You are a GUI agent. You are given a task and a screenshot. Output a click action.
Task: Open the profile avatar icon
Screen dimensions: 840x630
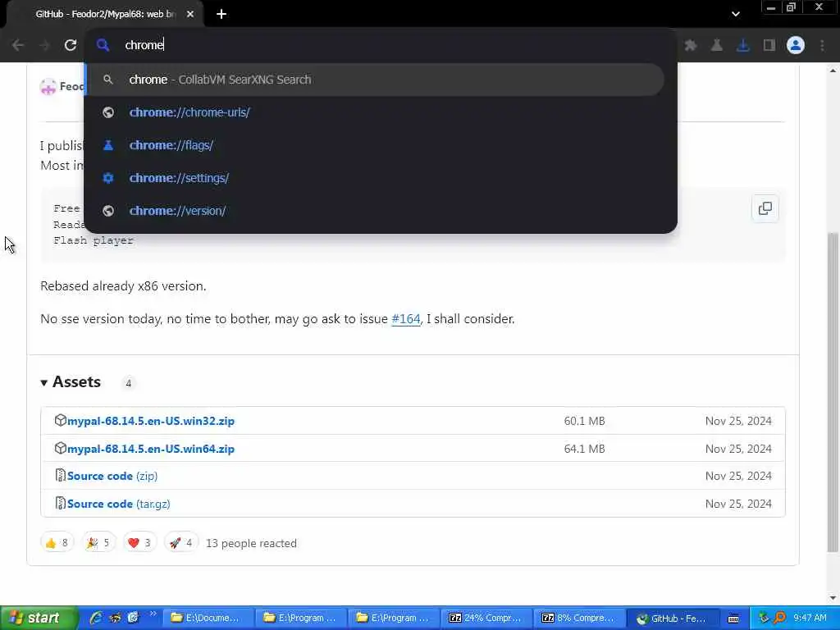(x=796, y=45)
